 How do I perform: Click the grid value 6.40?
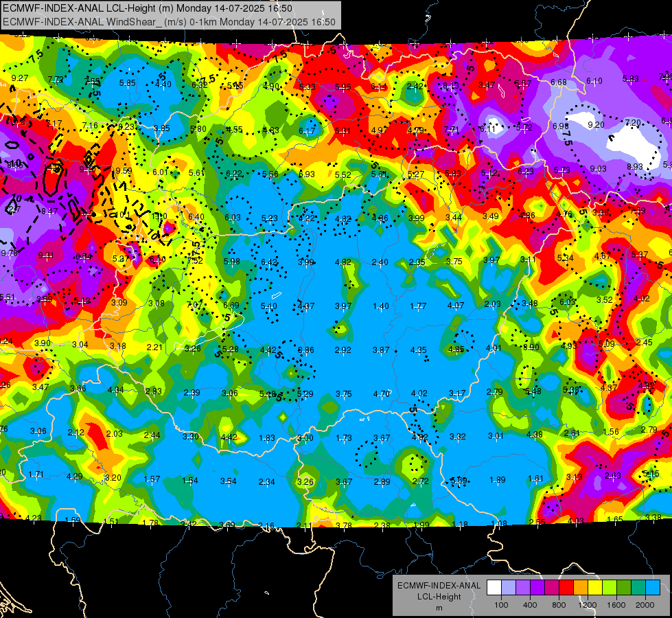coord(196,217)
